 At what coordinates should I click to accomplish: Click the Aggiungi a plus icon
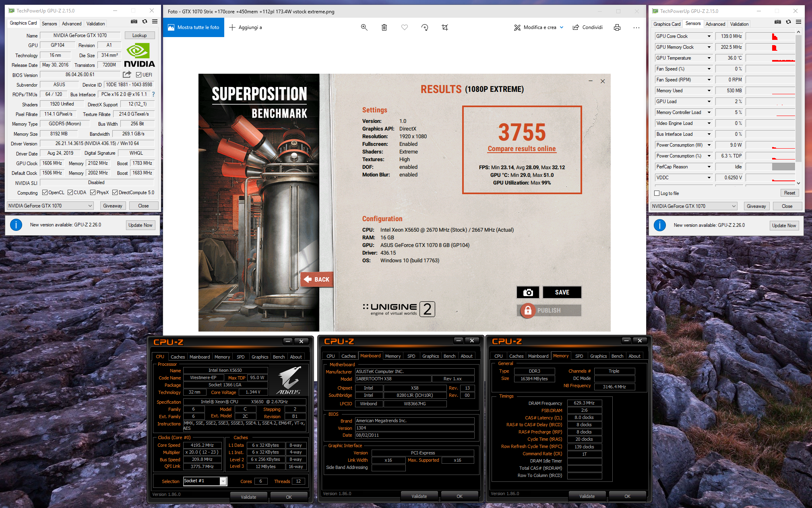[232, 27]
